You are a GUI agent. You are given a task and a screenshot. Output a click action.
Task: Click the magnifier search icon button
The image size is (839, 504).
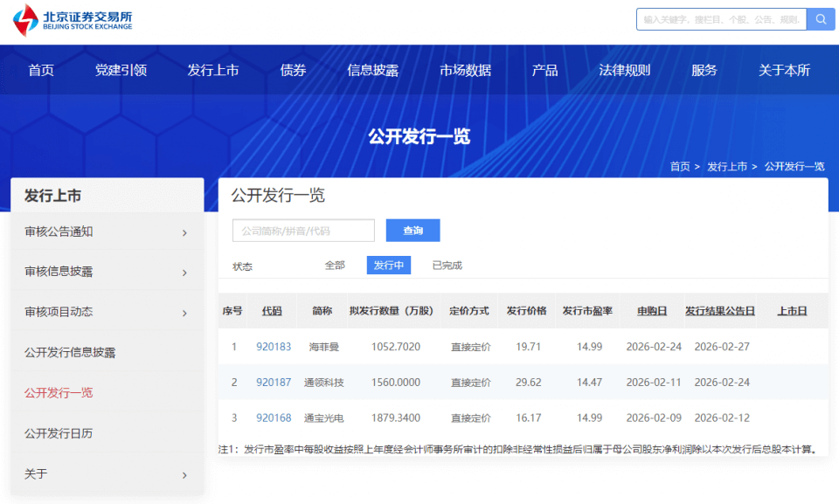(x=821, y=19)
